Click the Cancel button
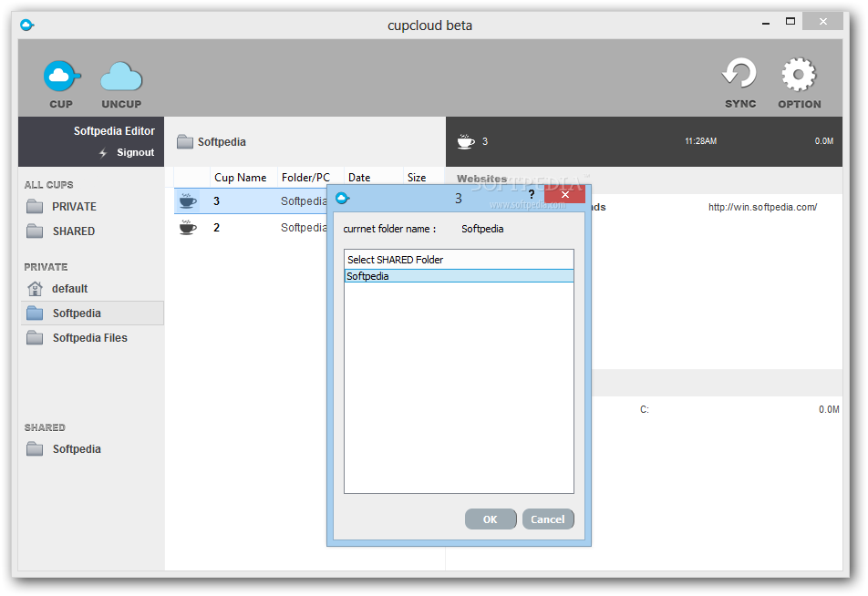The width and height of the screenshot is (868, 596). (x=548, y=519)
